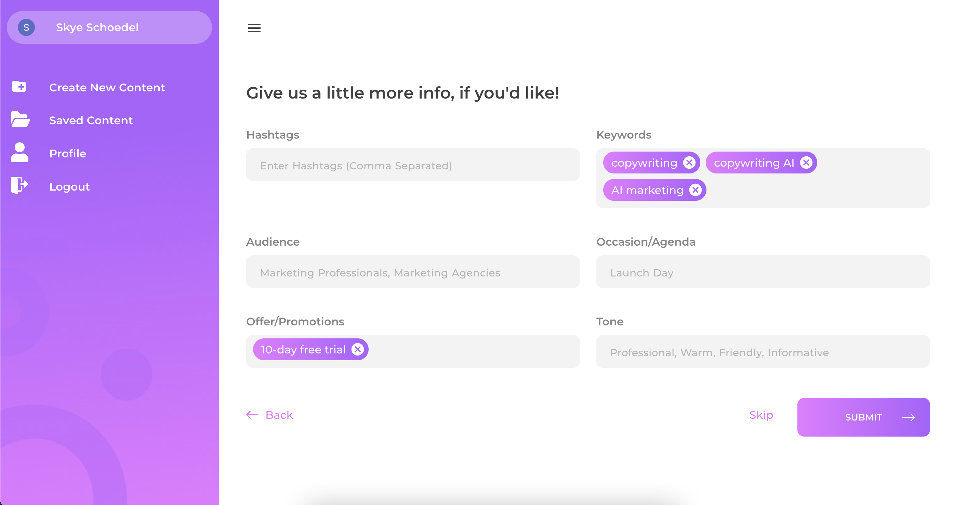The width and height of the screenshot is (980, 505).
Task: Select Logout from the sidebar
Action: click(x=70, y=186)
